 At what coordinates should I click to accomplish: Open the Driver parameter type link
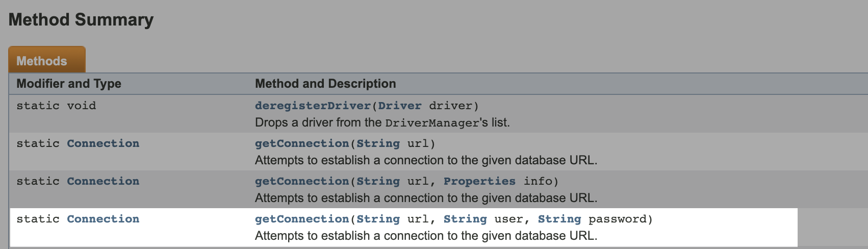[400, 106]
